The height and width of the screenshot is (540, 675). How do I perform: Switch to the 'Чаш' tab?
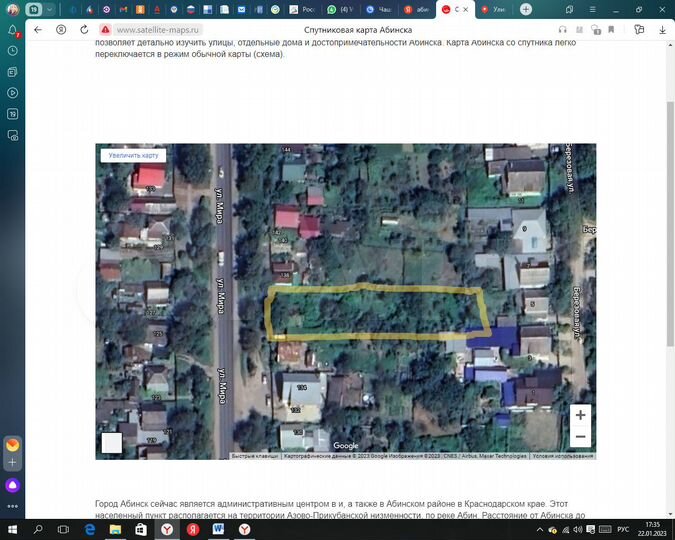(x=379, y=9)
